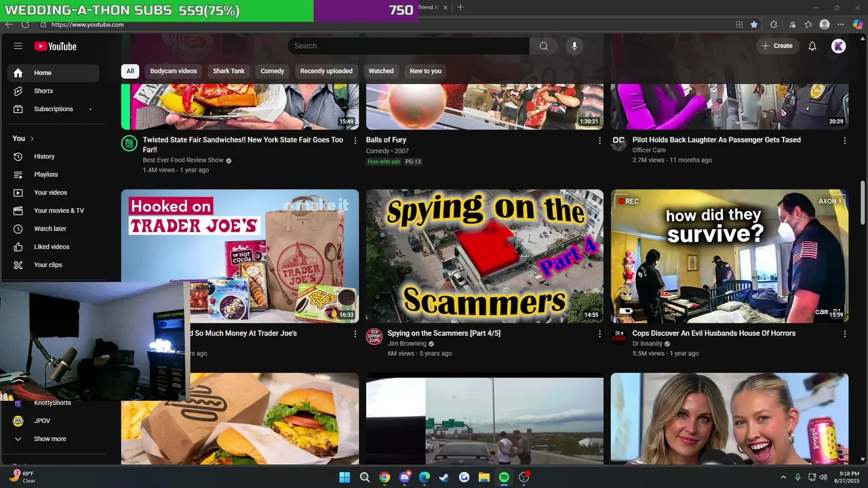
Task: Show hidden system tray icons
Action: click(x=783, y=477)
